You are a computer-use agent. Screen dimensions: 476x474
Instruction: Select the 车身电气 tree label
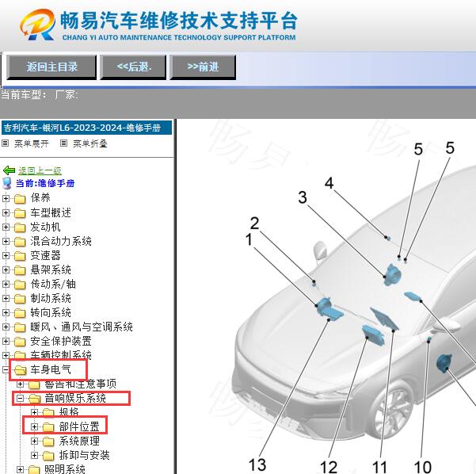(51, 369)
